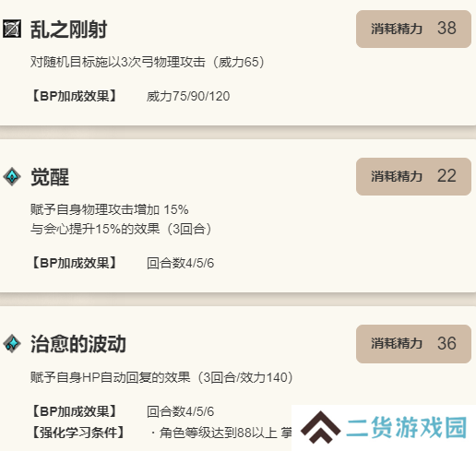This screenshot has height=451, width=476.
Task: Click the bow skill icon beside 乱之刚射
Action: coord(12,29)
